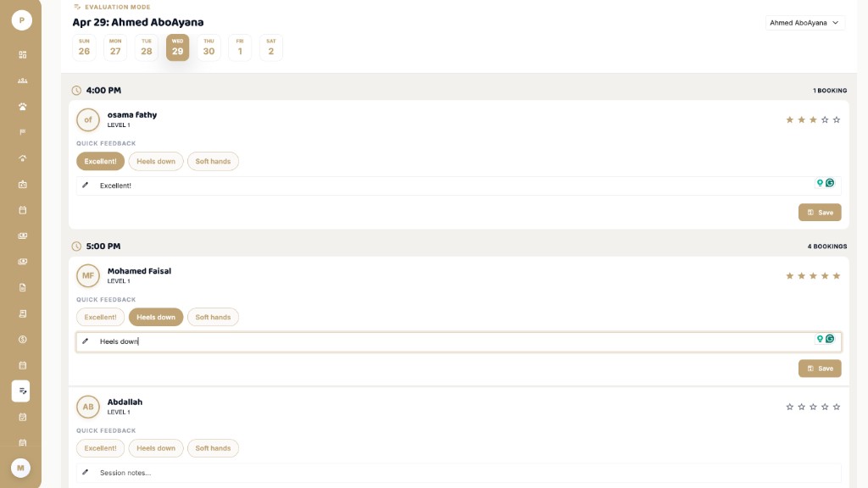
Task: Open the Ahmed AboAyana trainer dropdown
Action: click(x=805, y=23)
